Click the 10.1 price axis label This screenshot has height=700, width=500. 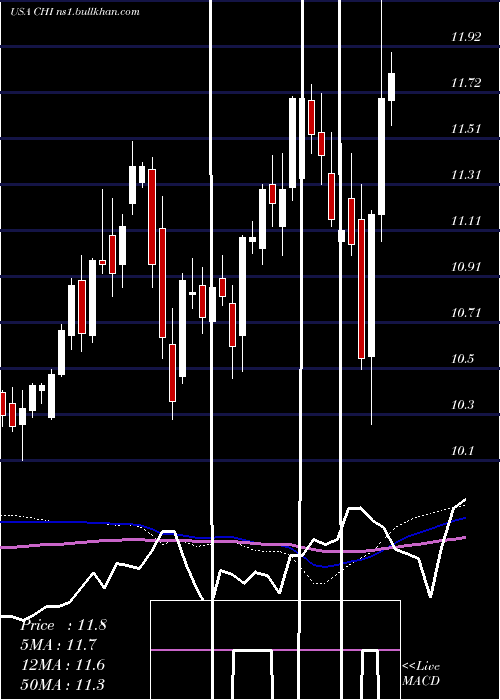coord(462,450)
